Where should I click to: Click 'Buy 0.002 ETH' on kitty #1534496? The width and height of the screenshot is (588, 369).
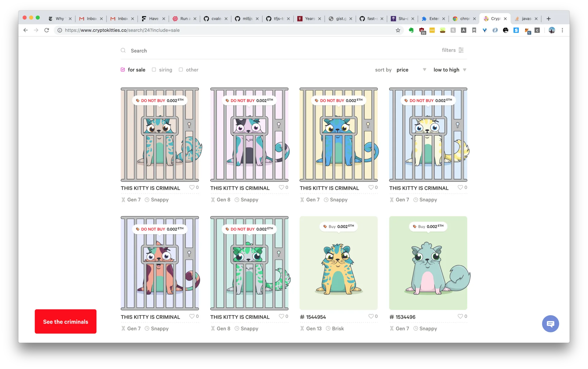click(428, 227)
